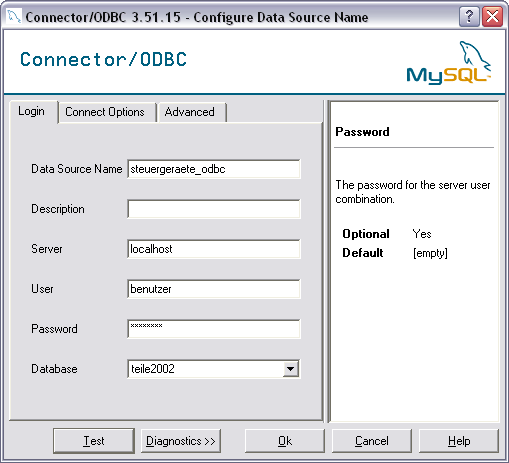This screenshot has width=509, height=463.
Task: Expand Diagnostics >> panel
Action: pos(181,441)
